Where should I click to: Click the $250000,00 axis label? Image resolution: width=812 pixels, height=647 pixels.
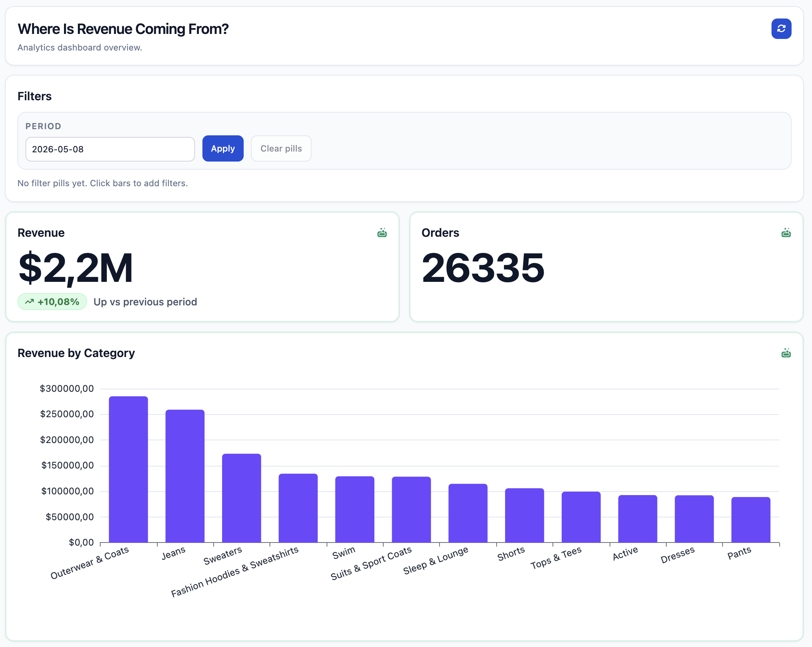point(67,414)
